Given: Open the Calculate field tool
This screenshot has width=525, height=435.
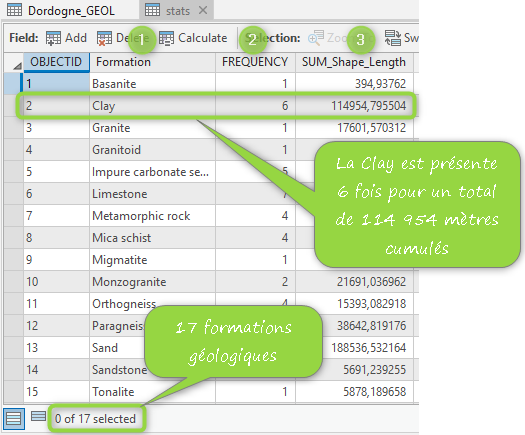Looking at the screenshot, I should [193, 38].
